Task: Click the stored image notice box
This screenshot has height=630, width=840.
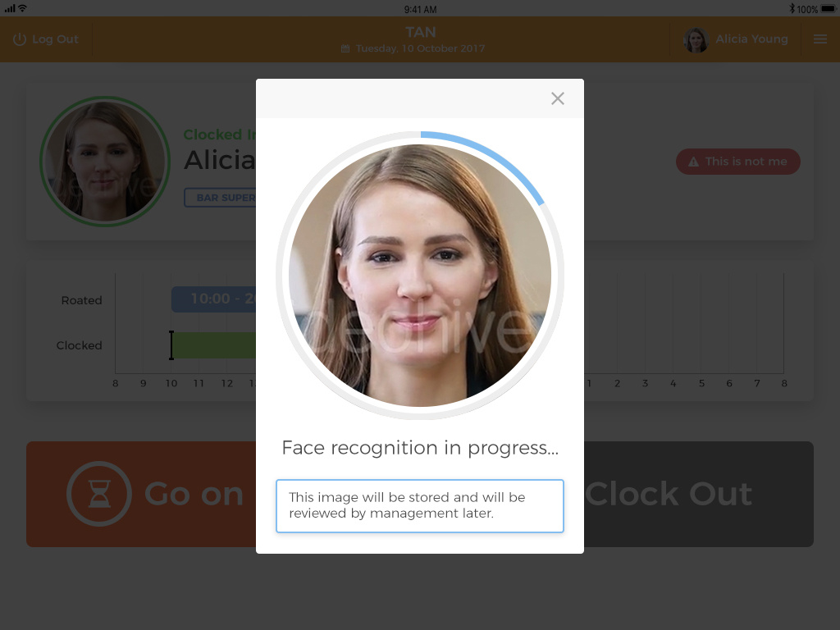Action: point(420,505)
